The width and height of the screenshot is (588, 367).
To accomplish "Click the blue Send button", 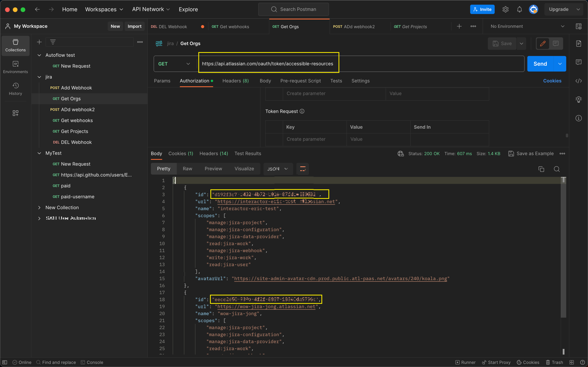I will tap(540, 64).
